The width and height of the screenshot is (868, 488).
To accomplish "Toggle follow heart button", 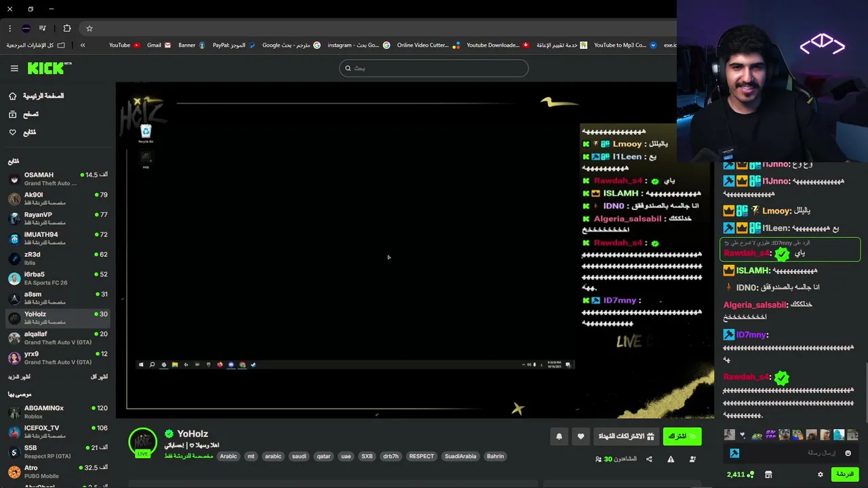I will [580, 436].
